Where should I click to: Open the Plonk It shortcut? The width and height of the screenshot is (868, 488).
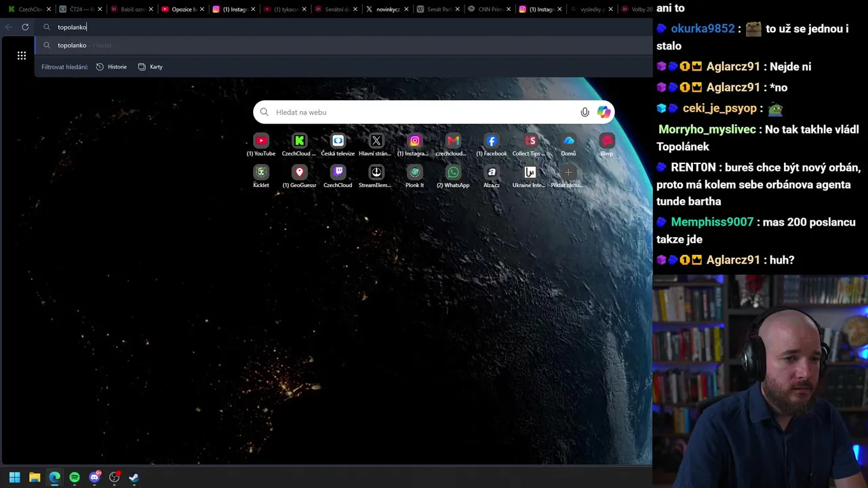click(x=414, y=176)
